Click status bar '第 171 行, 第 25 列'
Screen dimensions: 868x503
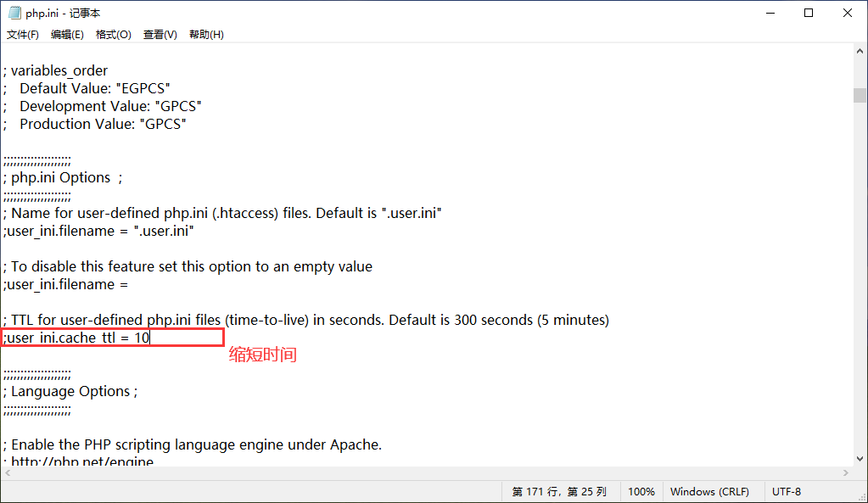click(x=559, y=491)
